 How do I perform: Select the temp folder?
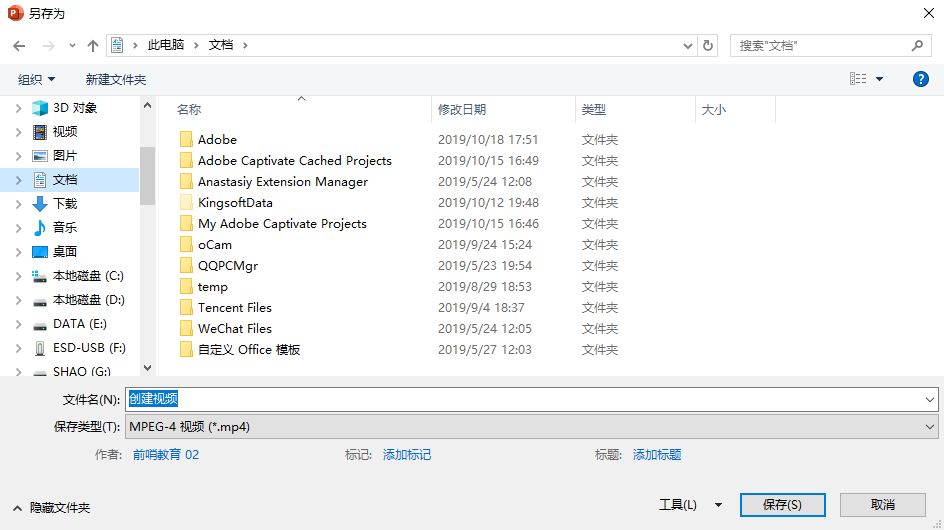click(x=213, y=287)
